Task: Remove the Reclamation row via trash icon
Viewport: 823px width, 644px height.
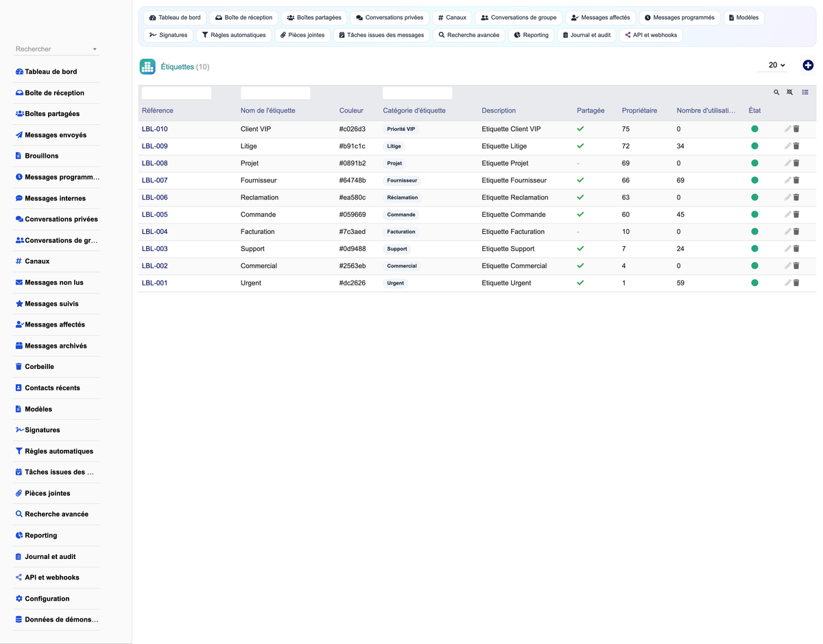Action: pyautogui.click(x=796, y=198)
